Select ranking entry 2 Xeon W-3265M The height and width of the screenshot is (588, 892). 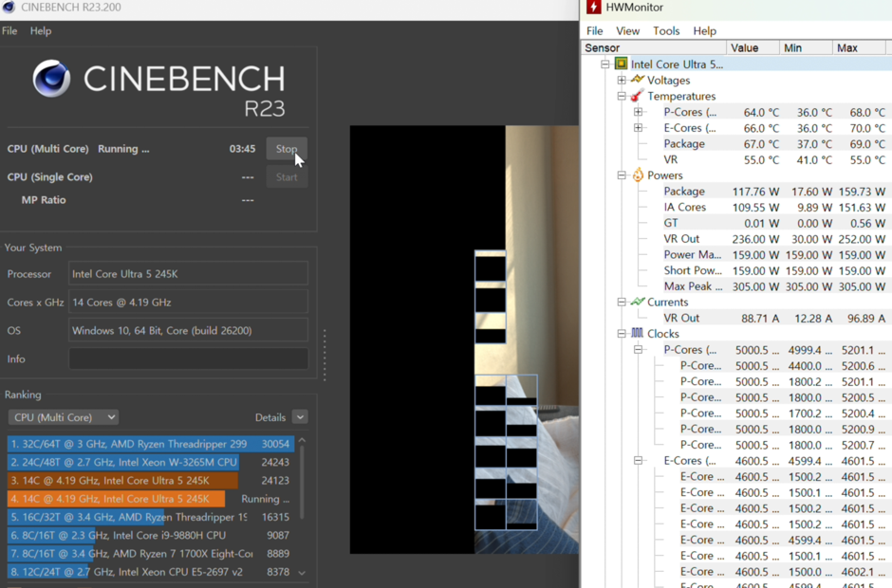pyautogui.click(x=151, y=462)
